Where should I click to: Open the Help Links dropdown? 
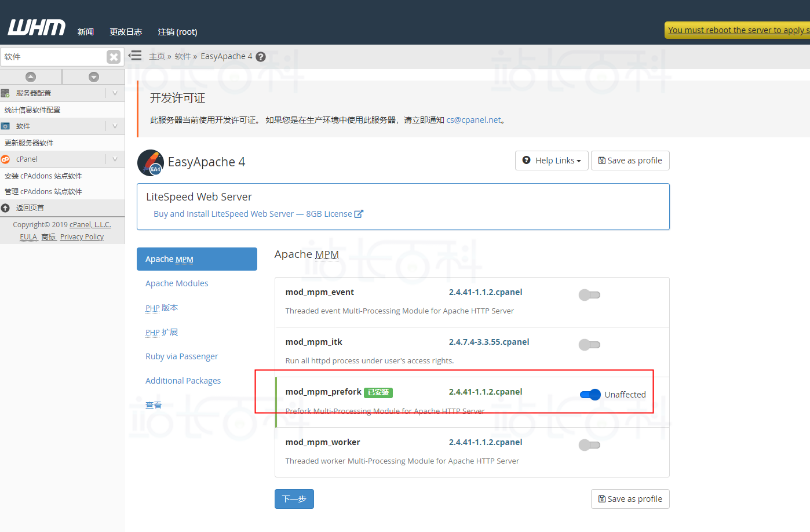pyautogui.click(x=552, y=161)
